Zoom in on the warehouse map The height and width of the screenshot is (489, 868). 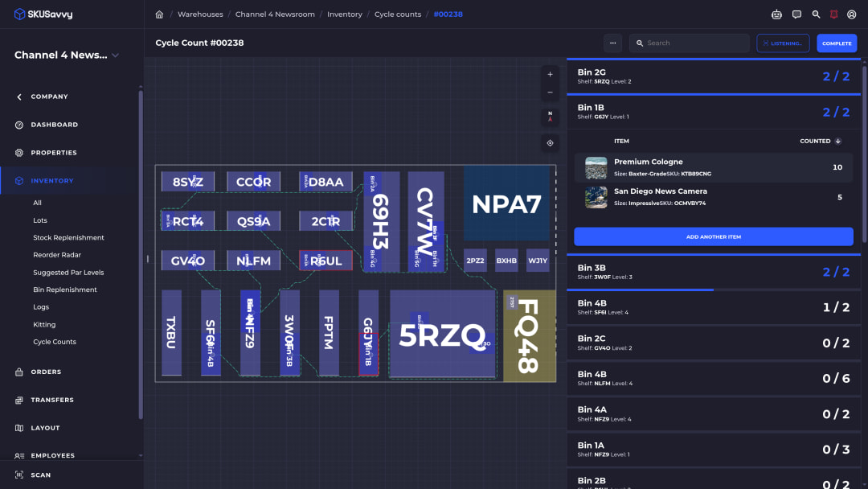(550, 74)
